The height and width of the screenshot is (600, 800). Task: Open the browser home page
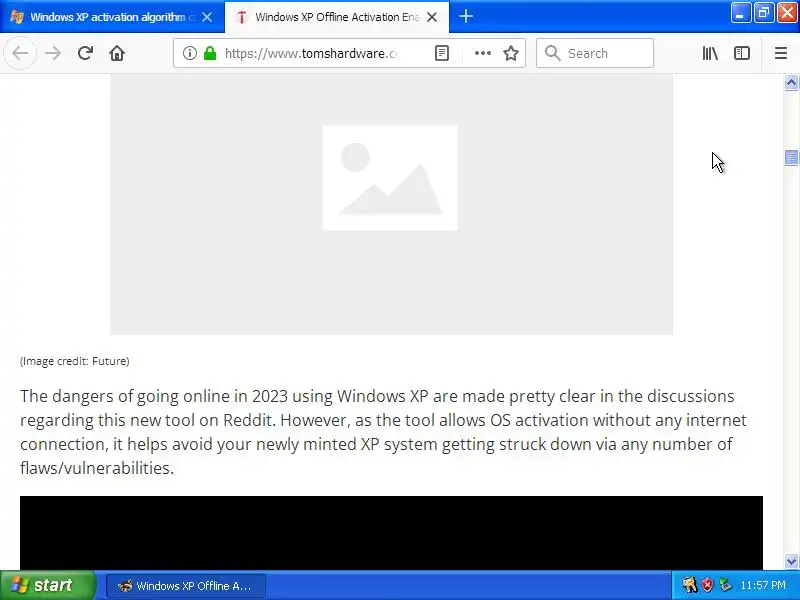click(x=117, y=53)
